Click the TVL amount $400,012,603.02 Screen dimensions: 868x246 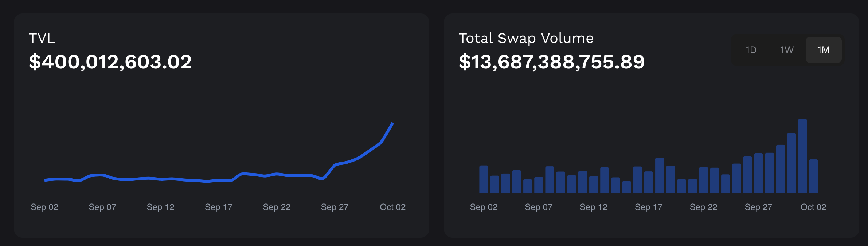[x=110, y=62]
